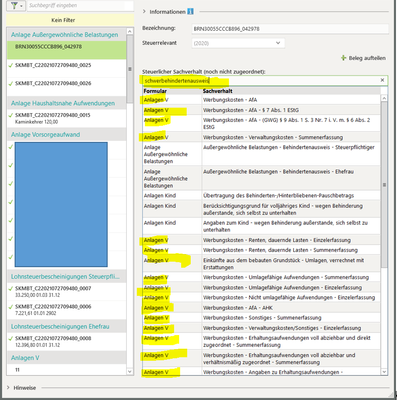This screenshot has width=397, height=400.
Task: Choose Nicht umlagefähige Aufwendungen - Einzelerfassung row
Action: [x=261, y=297]
